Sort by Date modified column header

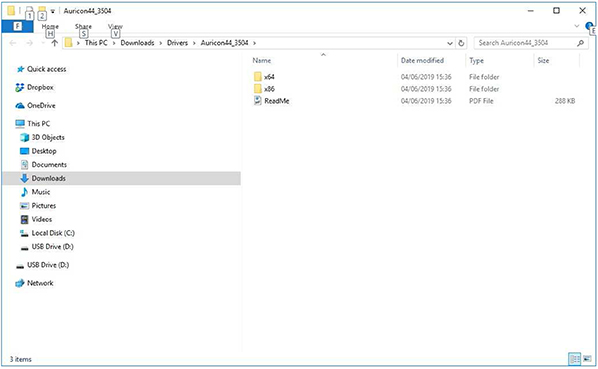422,60
